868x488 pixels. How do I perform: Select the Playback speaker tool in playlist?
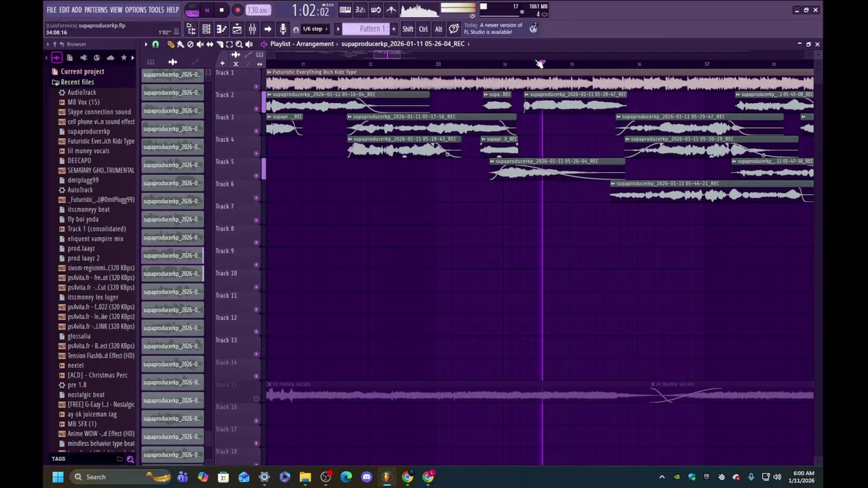pos(249,44)
